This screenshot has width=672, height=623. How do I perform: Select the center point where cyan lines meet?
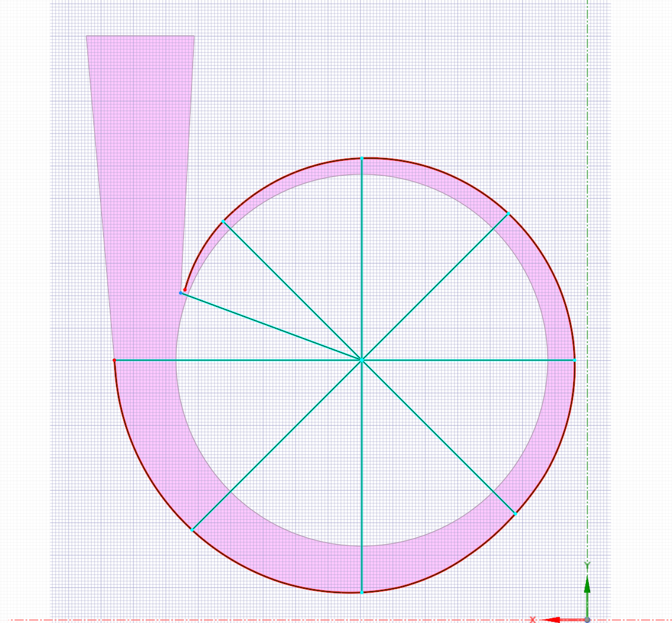362,360
